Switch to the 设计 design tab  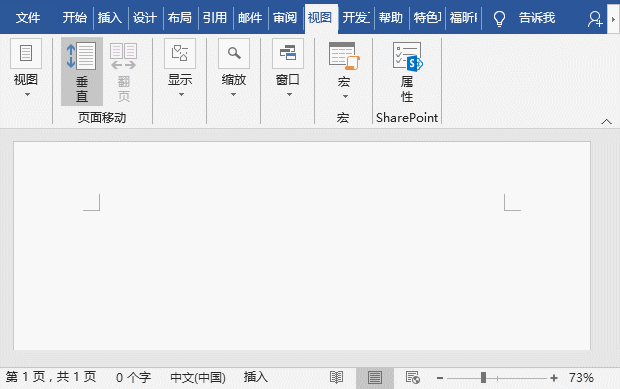145,17
